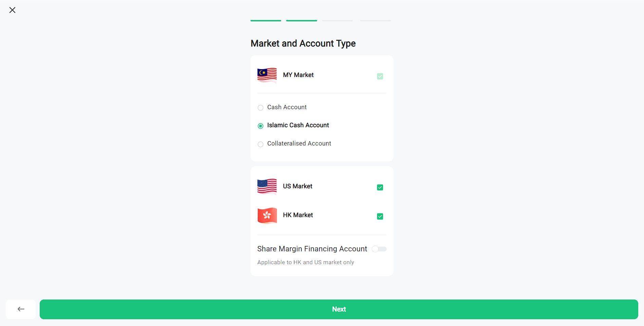
Task: Uncheck the US Market checkbox
Action: [380, 188]
